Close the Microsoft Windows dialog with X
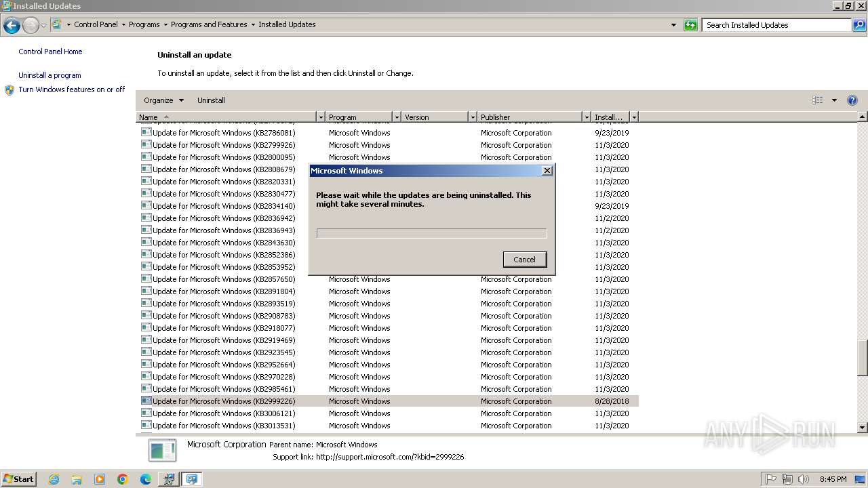Viewport: 868px width, 488px height. pos(547,171)
